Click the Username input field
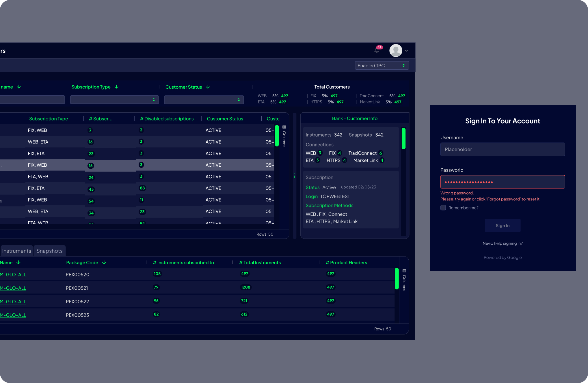Screen dimensions: 588x383 pyautogui.click(x=503, y=149)
